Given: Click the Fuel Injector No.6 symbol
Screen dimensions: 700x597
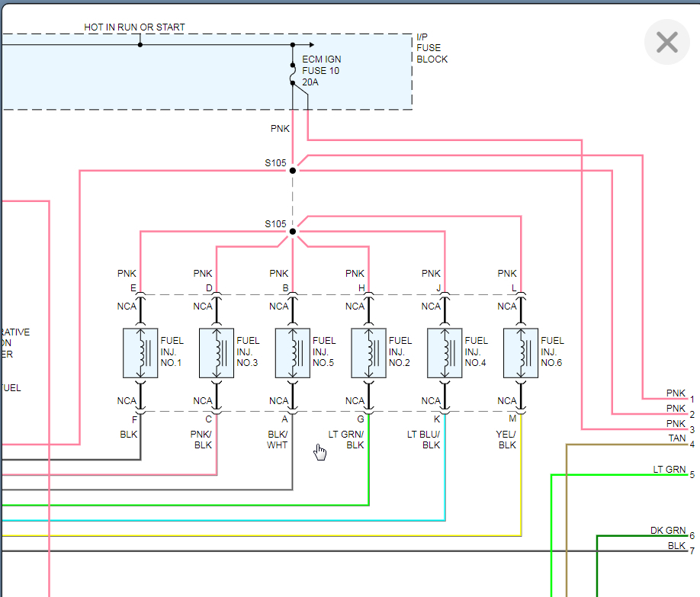Looking at the screenshot, I should pyautogui.click(x=522, y=352).
